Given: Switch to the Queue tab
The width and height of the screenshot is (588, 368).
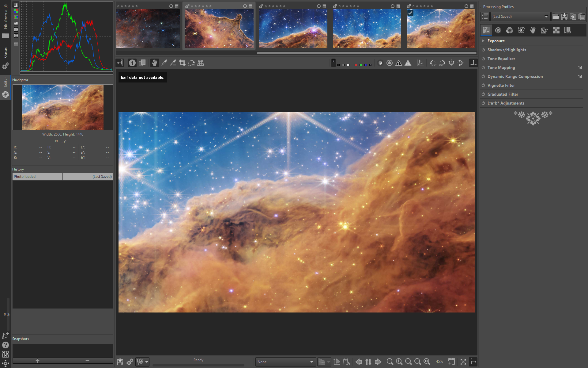Looking at the screenshot, I should point(5,53).
